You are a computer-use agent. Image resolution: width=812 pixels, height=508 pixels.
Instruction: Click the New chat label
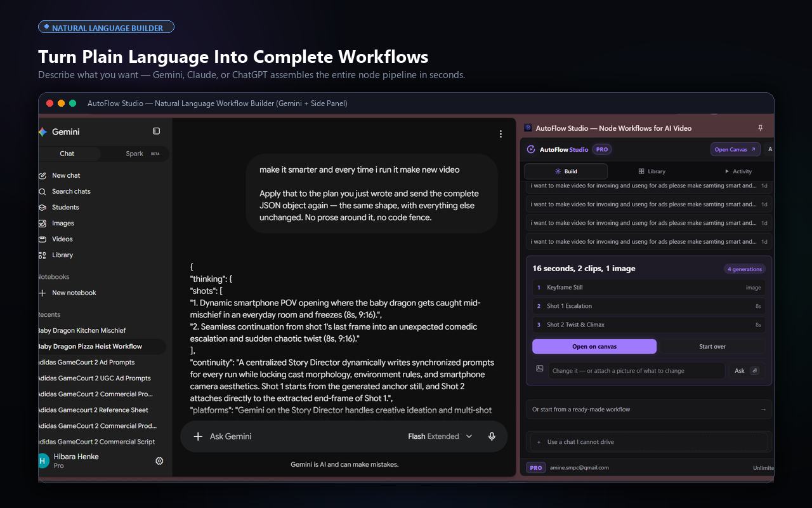point(66,175)
